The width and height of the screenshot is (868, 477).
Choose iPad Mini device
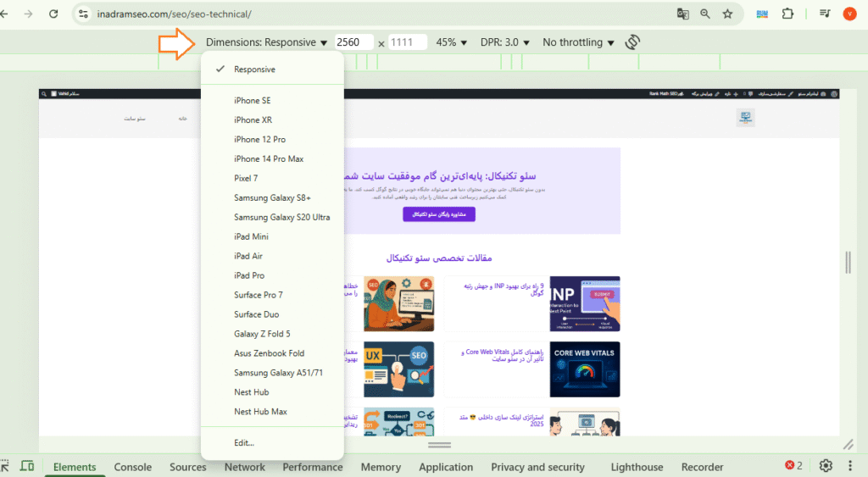(272, 236)
